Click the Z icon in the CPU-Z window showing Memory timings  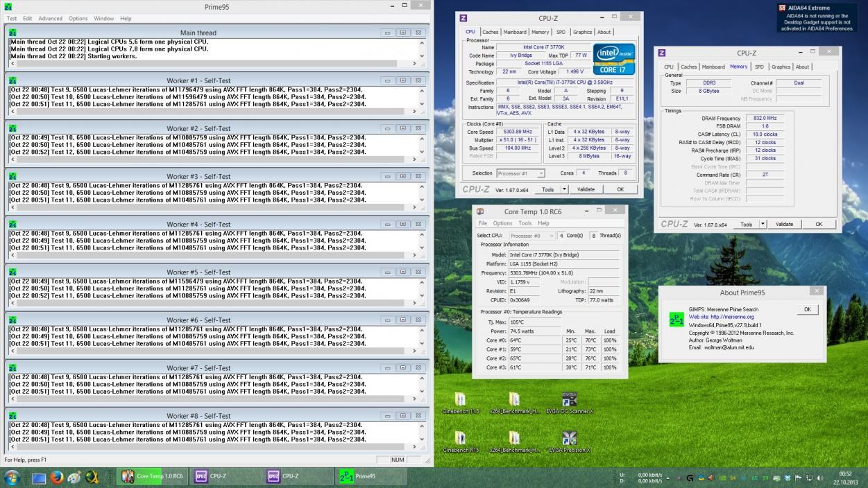click(x=662, y=53)
